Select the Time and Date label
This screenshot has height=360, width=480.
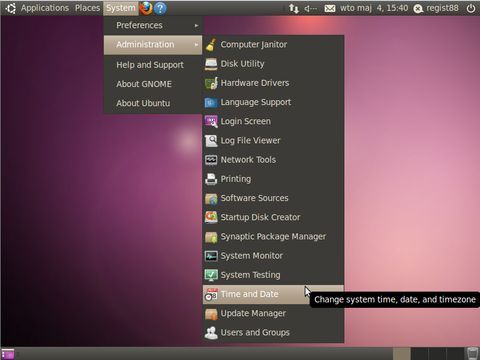tap(249, 294)
